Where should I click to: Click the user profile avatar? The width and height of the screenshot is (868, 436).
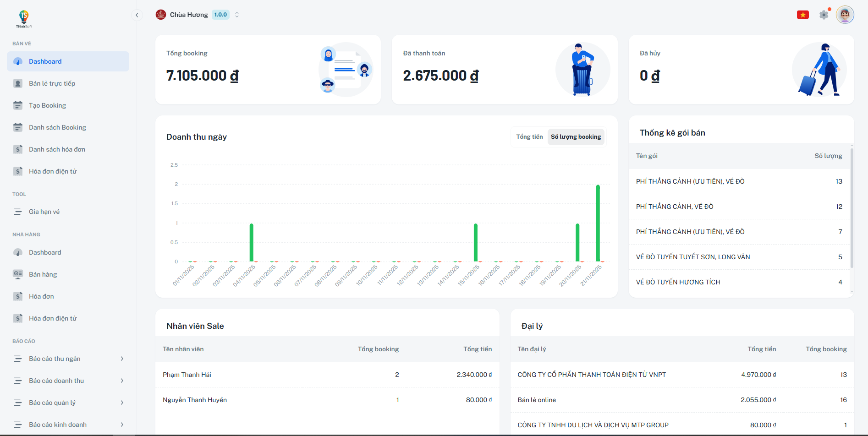click(x=845, y=14)
